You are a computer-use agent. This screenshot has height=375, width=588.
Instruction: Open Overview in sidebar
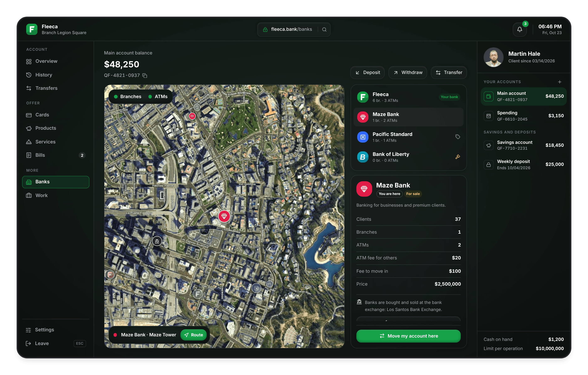[x=56, y=61]
